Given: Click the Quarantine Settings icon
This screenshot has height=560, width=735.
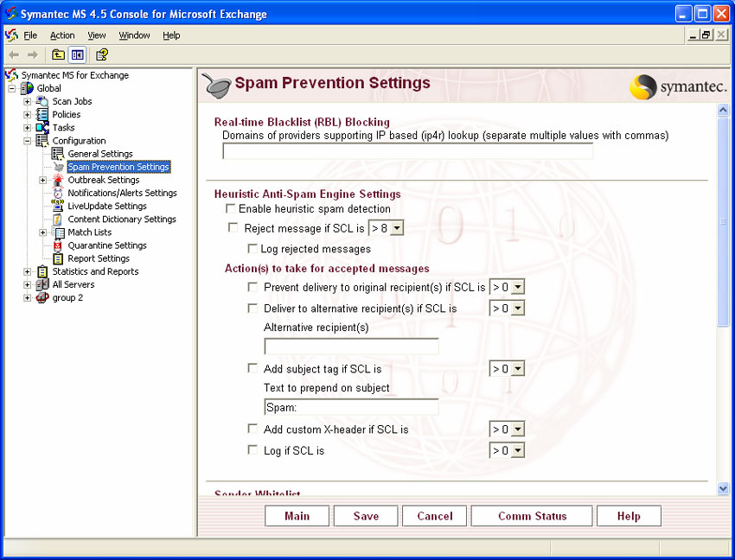Looking at the screenshot, I should tap(58, 245).
